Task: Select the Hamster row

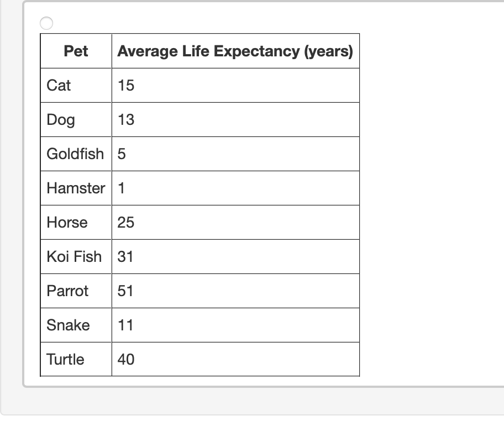Action: pos(75,188)
